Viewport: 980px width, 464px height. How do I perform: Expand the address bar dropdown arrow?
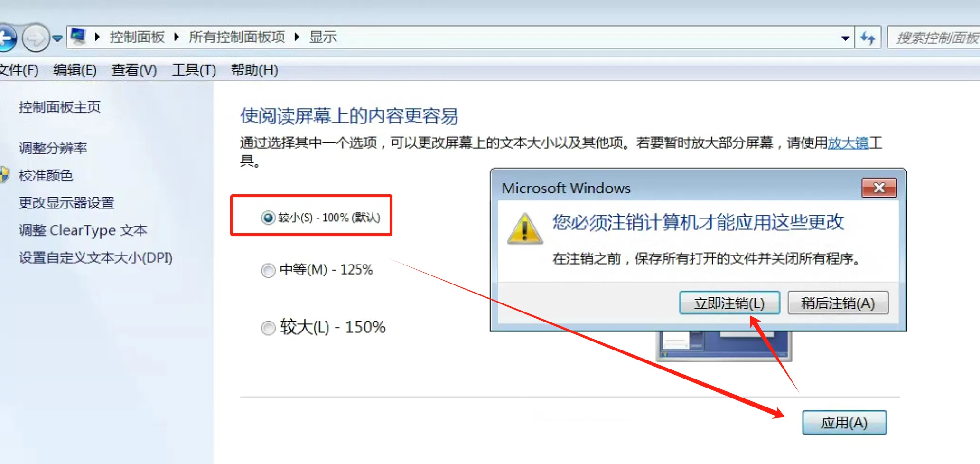845,38
